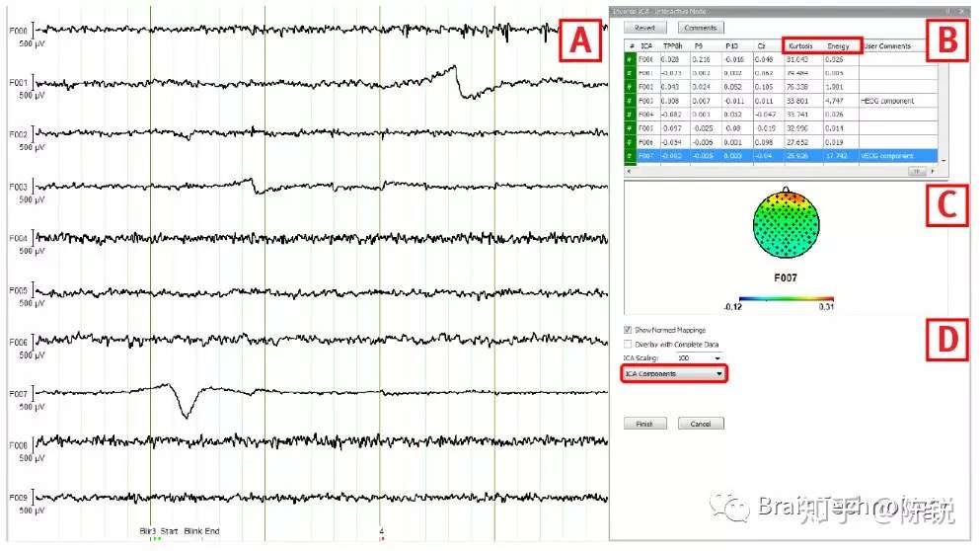Select the F002 channel label in trace view

(18, 134)
